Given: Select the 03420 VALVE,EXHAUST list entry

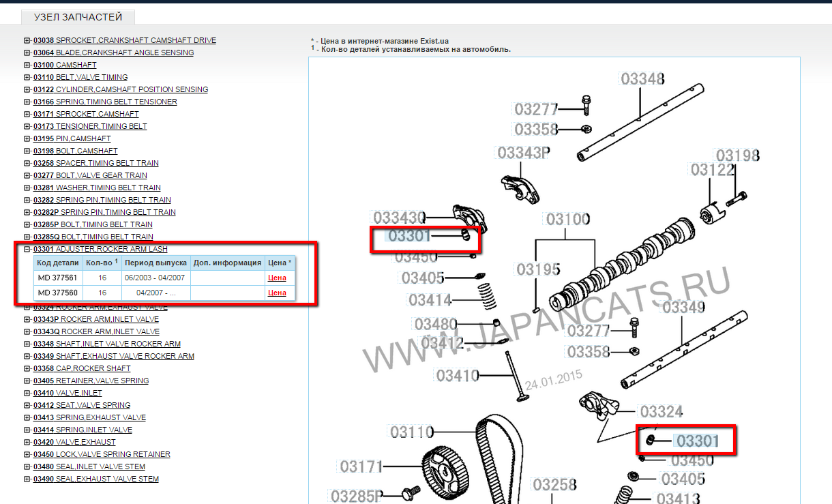Looking at the screenshot, I should (74, 442).
